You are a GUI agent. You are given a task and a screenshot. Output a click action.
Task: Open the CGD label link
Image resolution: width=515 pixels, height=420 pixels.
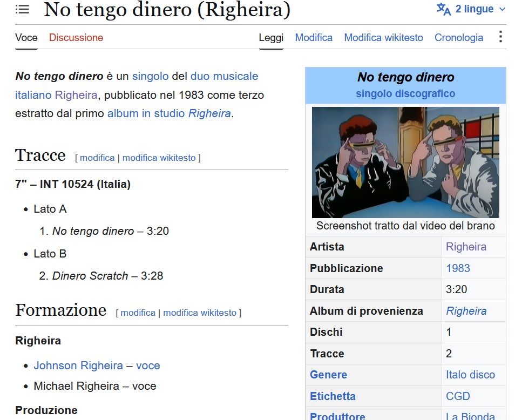458,396
